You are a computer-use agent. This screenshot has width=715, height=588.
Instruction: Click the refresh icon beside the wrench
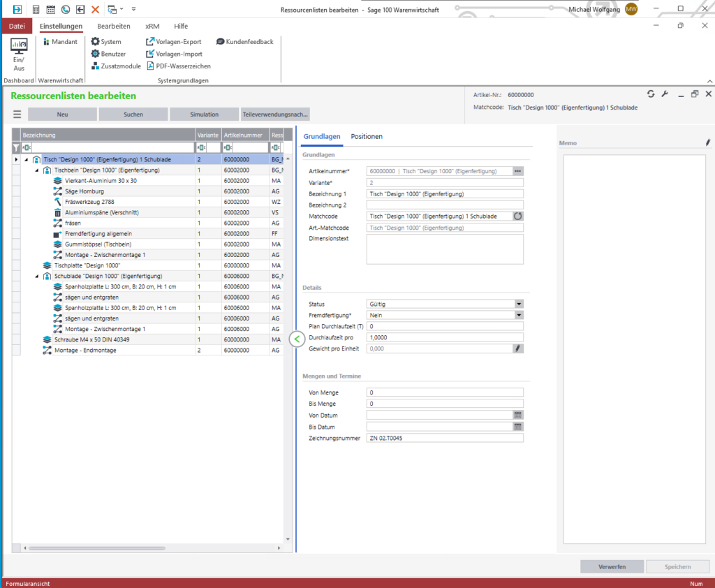pyautogui.click(x=651, y=94)
